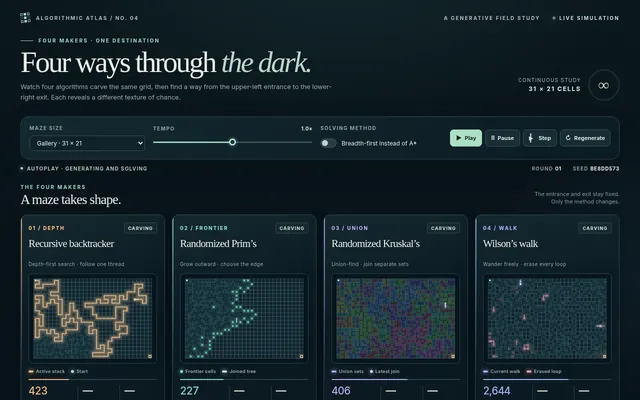
Task: Click the Union sets legend marker
Action: 334,371
